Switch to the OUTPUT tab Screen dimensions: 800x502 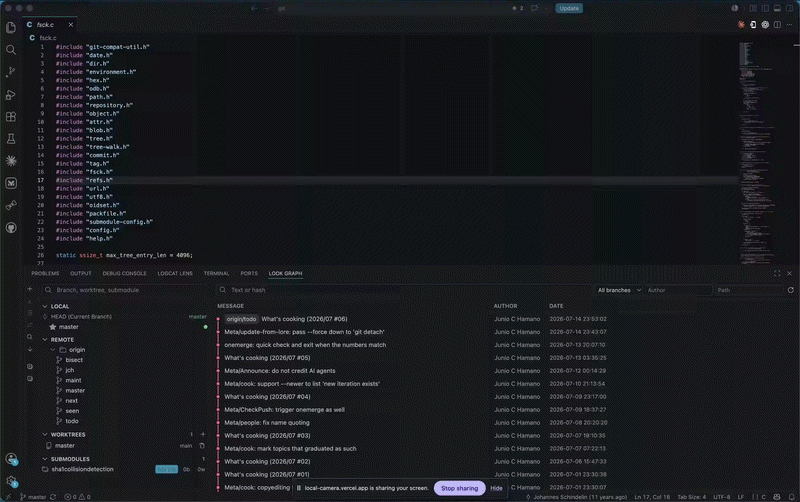pyautogui.click(x=81, y=273)
